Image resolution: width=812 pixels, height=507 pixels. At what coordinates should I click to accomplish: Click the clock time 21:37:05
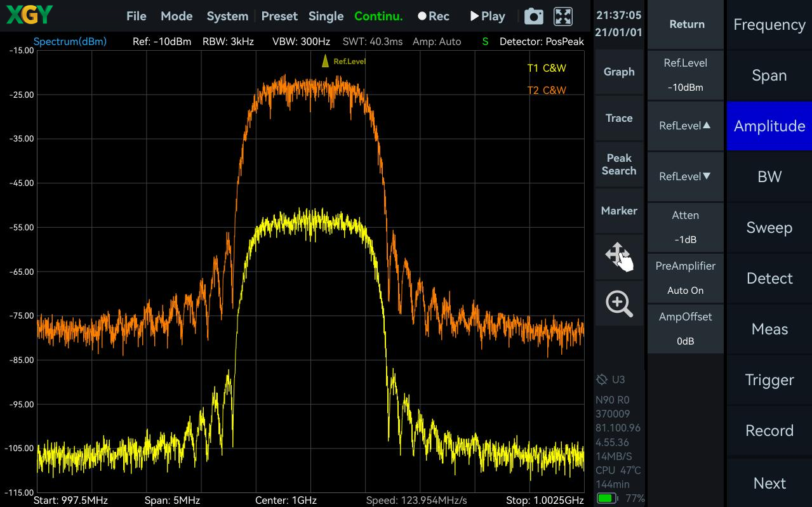point(619,15)
